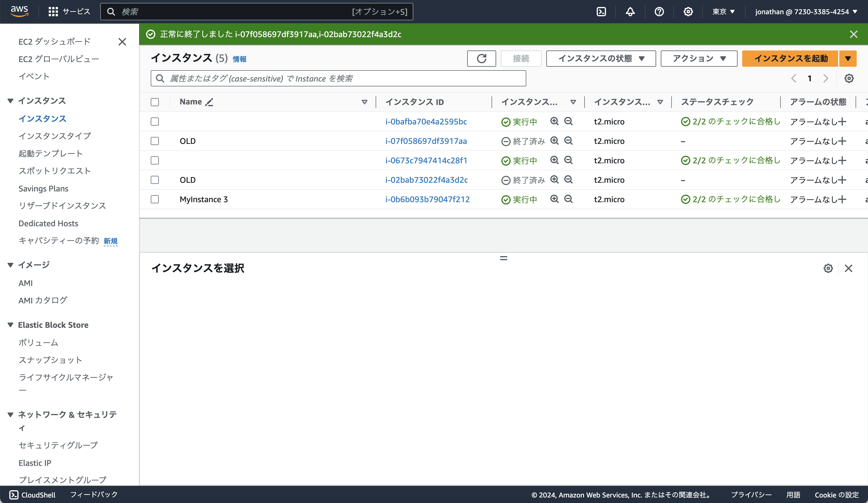The image size is (868, 503).
Task: Open the 東京 region selector
Action: (x=723, y=11)
